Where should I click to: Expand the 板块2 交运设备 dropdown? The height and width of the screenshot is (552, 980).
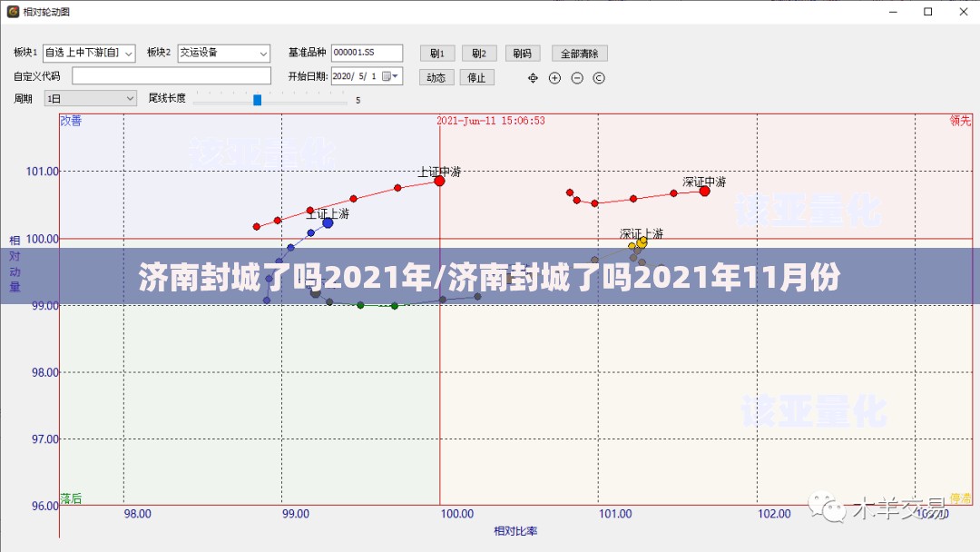pos(263,54)
